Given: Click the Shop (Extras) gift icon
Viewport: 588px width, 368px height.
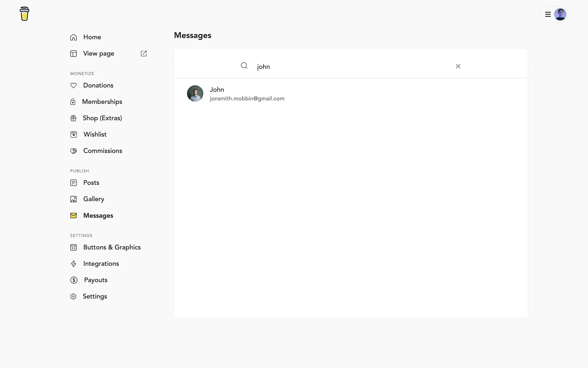Looking at the screenshot, I should pos(73,118).
